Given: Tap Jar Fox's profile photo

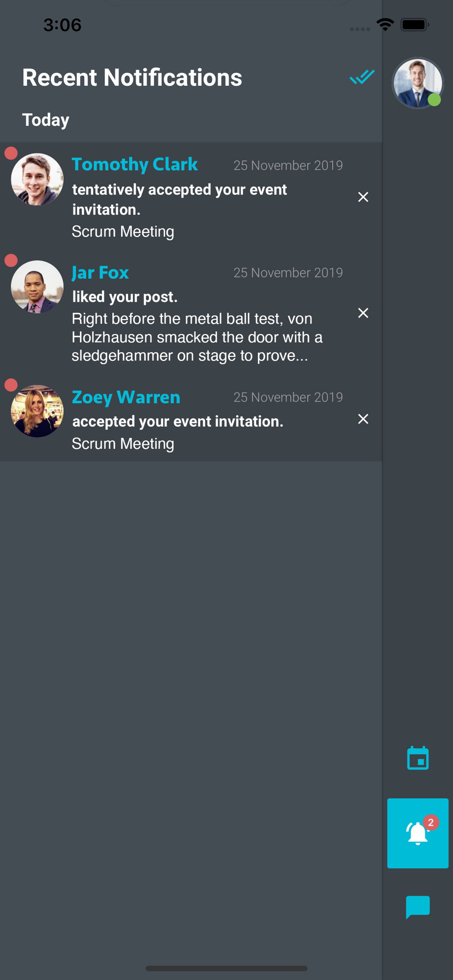Looking at the screenshot, I should click(x=37, y=287).
